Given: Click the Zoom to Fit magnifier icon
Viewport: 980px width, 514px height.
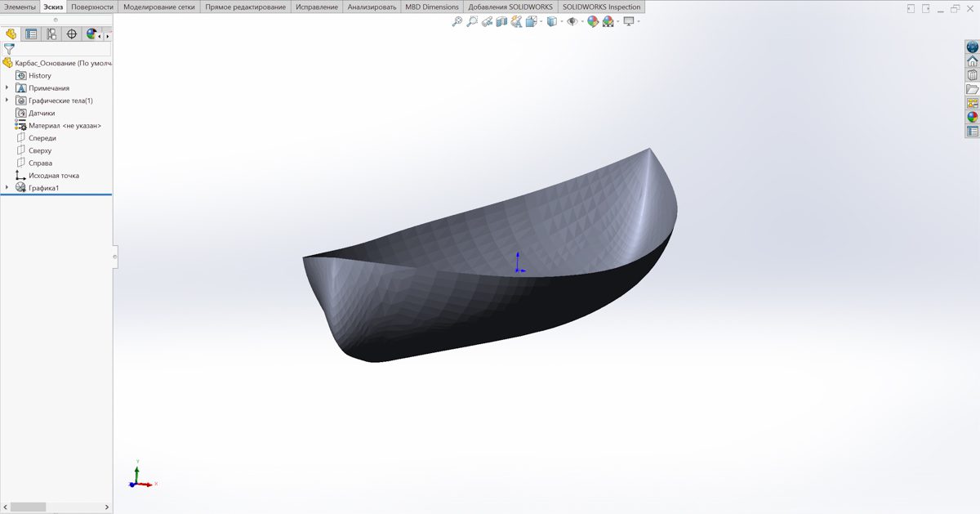Looking at the screenshot, I should click(457, 22).
